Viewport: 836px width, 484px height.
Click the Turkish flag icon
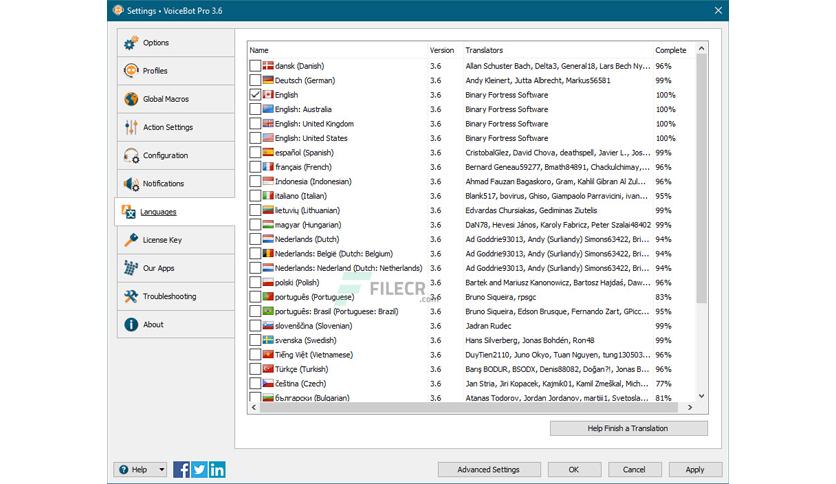click(x=268, y=369)
